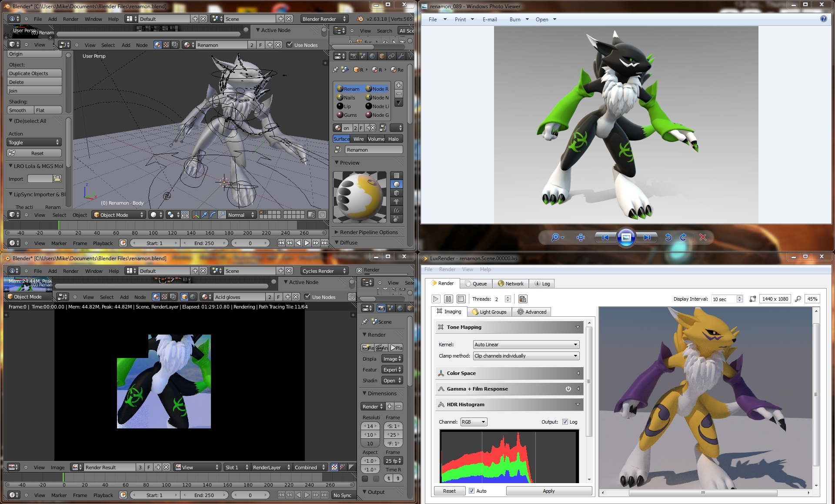The image size is (835, 504).
Task: Select Wire material type
Action: pyautogui.click(x=358, y=139)
